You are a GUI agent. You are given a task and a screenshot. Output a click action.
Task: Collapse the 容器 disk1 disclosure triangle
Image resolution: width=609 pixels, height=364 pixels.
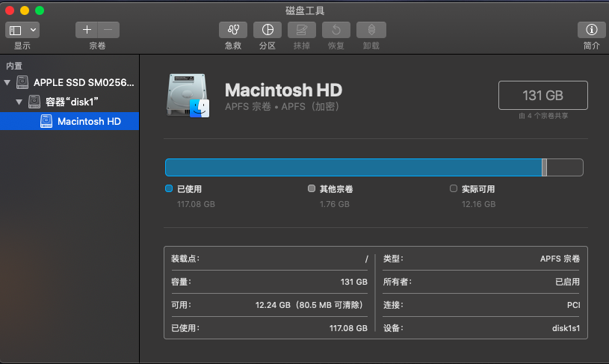coord(19,102)
